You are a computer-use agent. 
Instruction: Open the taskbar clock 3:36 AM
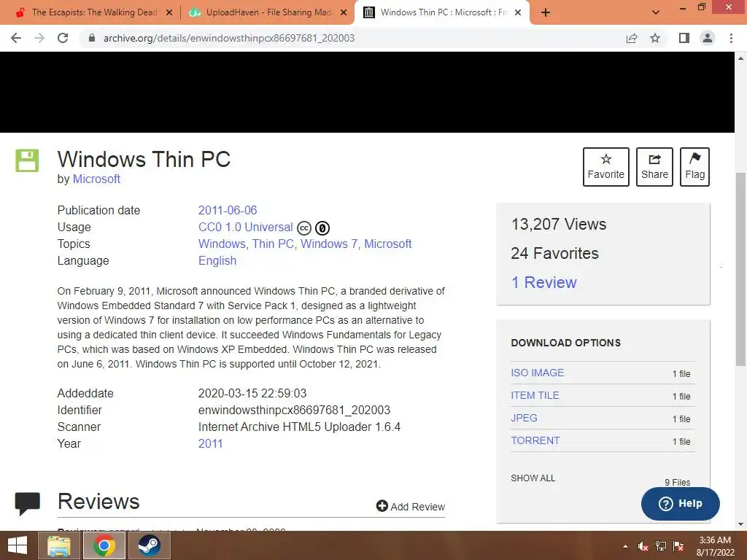click(715, 546)
